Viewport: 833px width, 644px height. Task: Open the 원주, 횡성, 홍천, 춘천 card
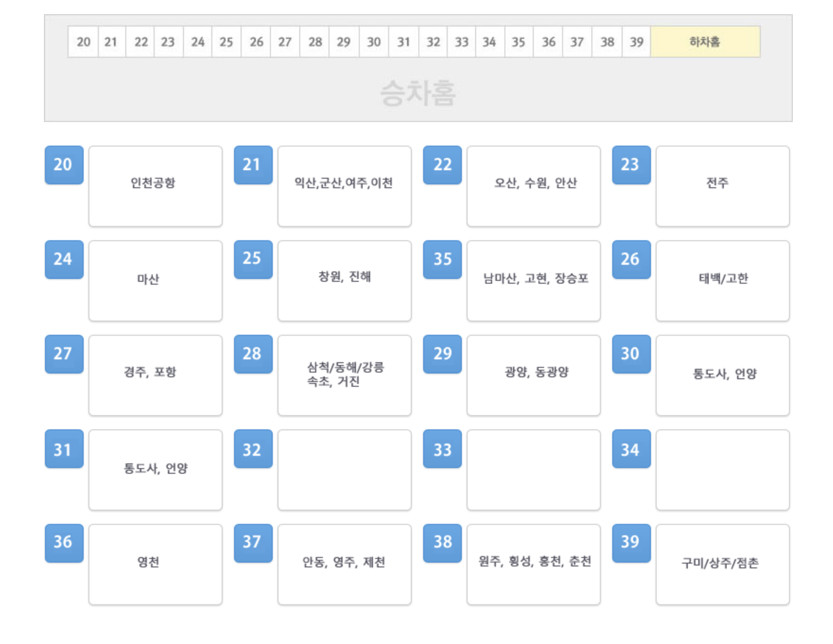tap(533, 564)
